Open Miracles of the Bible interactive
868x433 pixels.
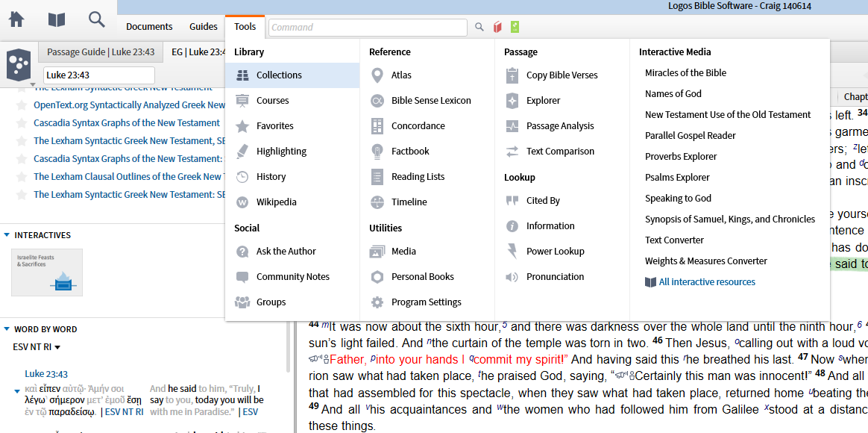(685, 72)
